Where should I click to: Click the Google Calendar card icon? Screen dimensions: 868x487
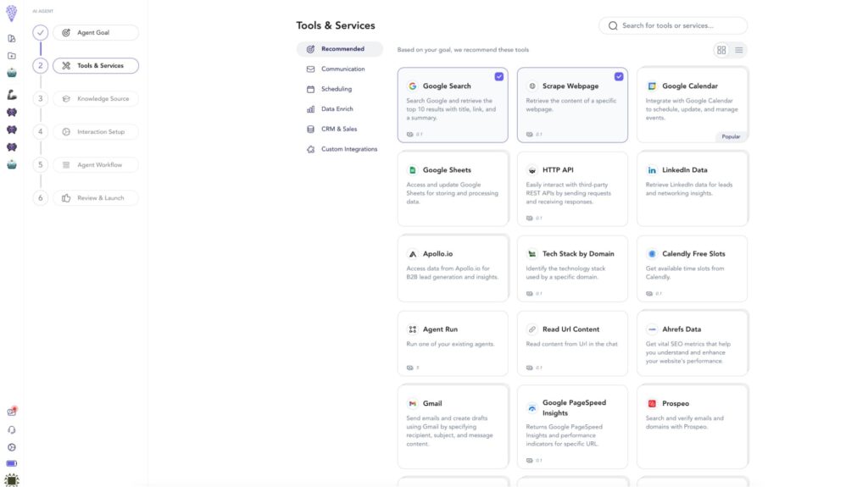click(652, 86)
